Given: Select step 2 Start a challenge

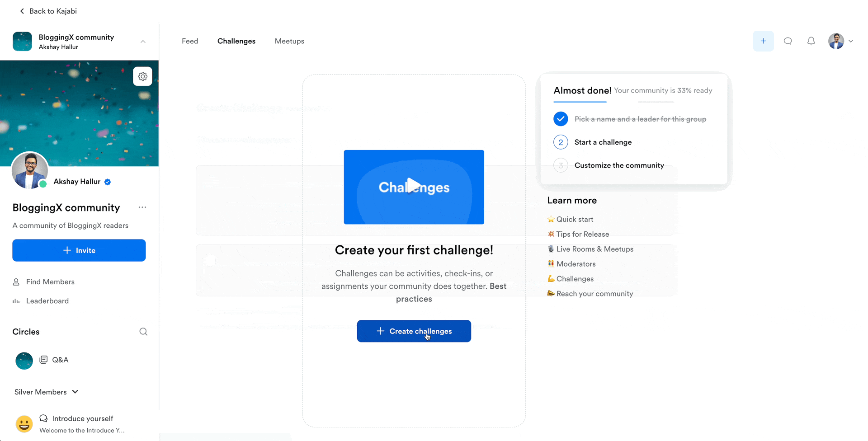Looking at the screenshot, I should (603, 142).
